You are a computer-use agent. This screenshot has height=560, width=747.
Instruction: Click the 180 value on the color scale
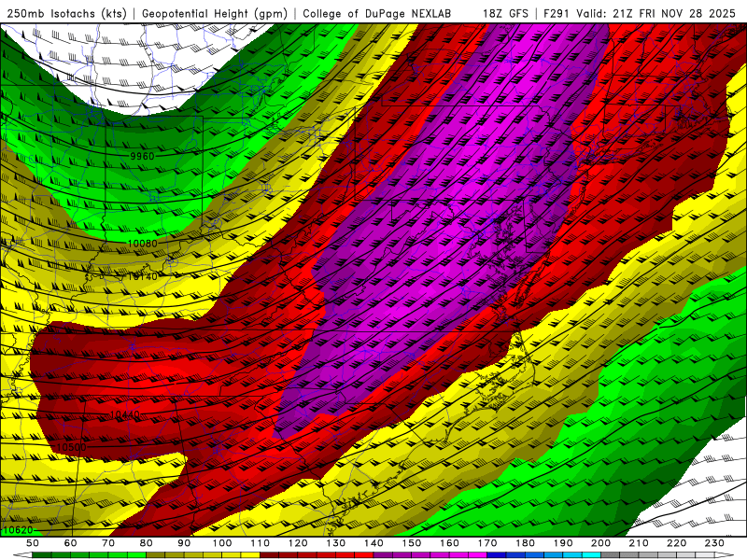[525, 543]
